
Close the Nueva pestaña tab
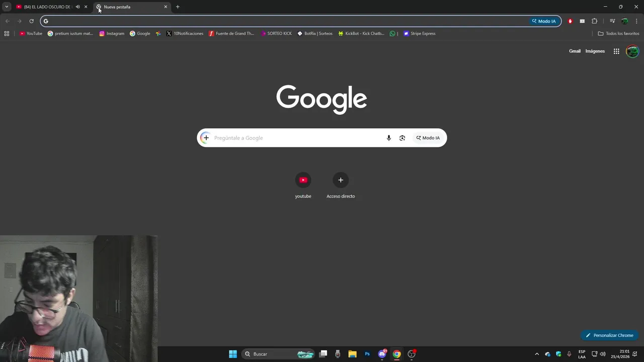point(166,7)
